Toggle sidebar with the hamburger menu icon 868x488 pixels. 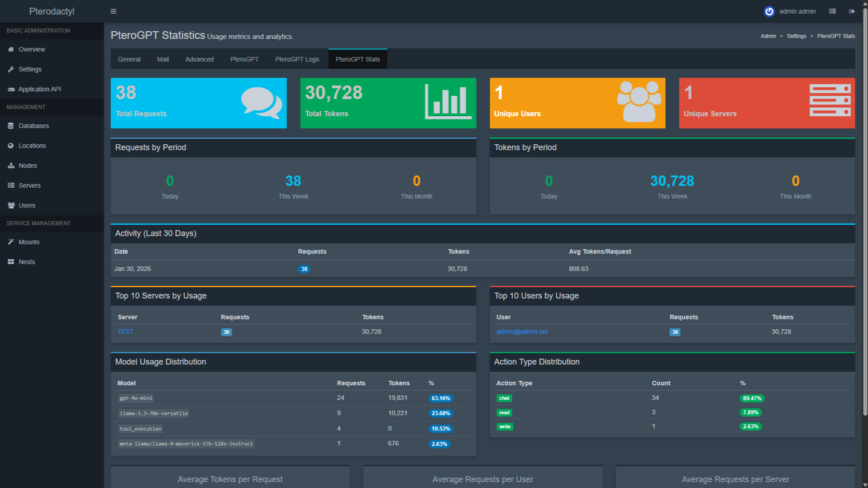[113, 11]
